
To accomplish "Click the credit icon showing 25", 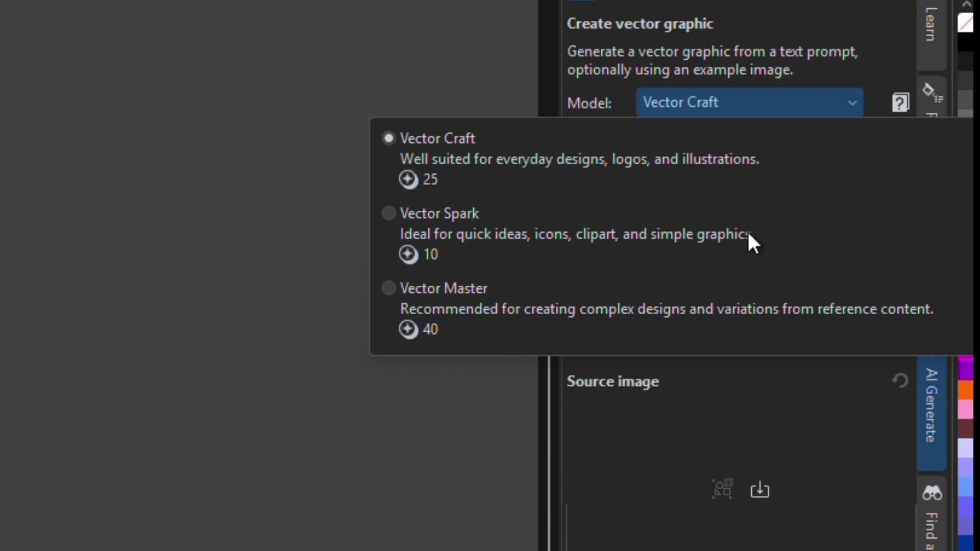I will 408,180.
